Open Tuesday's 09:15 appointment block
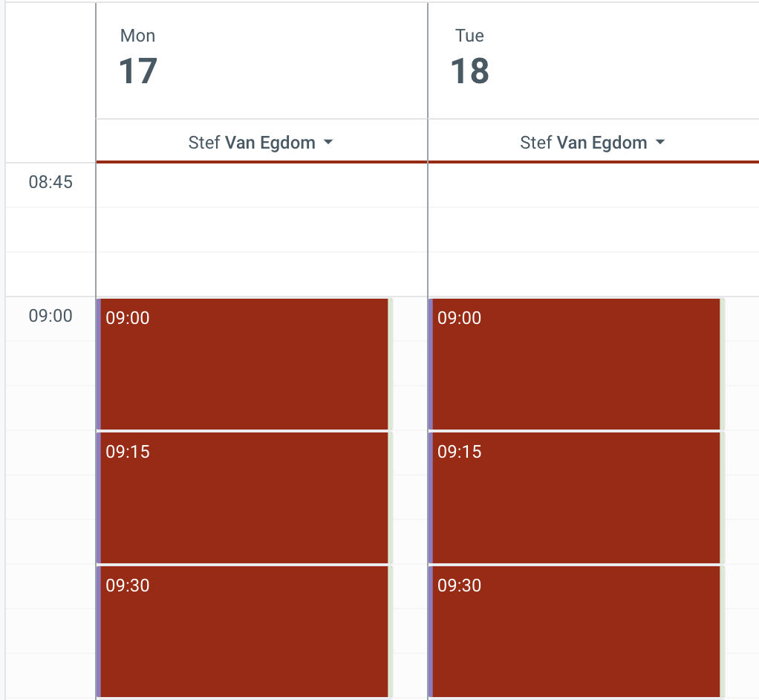 click(576, 498)
